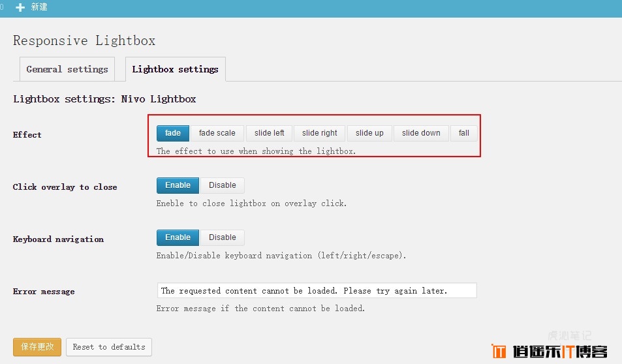
Task: Click 'Error message if the content' description
Action: tap(260, 309)
